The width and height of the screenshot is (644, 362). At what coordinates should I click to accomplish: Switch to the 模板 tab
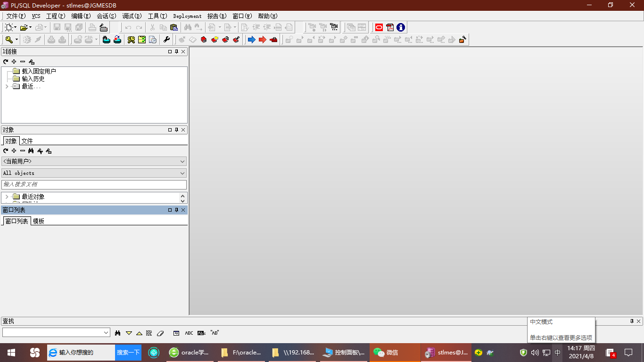(x=39, y=221)
